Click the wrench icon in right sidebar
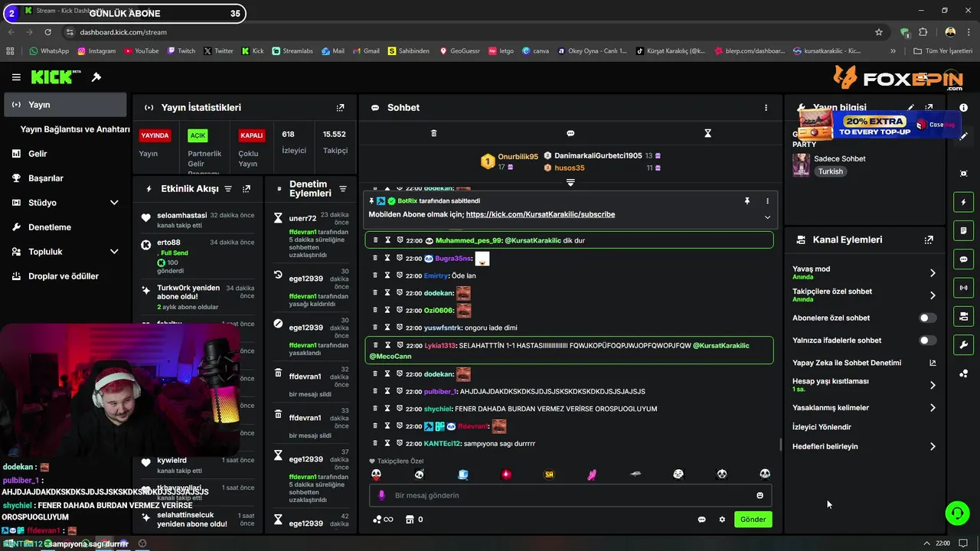 [963, 345]
